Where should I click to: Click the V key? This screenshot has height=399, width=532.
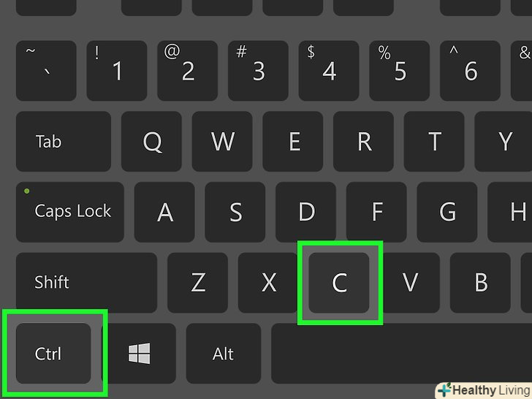[410, 283]
